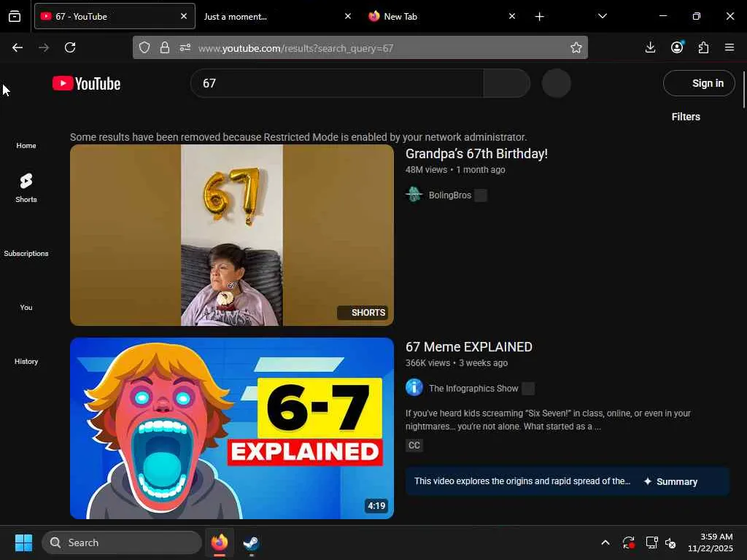The width and height of the screenshot is (747, 560).
Task: Open Firefox downloads panel
Action: click(650, 47)
